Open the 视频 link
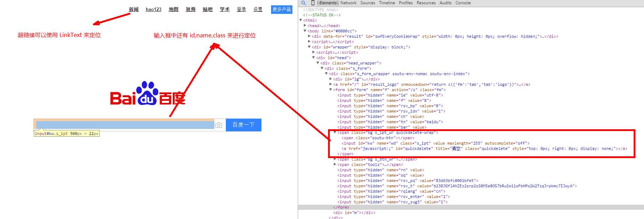 click(191, 10)
